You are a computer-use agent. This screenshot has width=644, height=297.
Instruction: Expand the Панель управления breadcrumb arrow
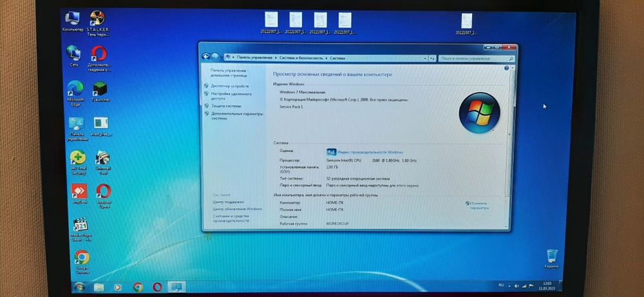(x=276, y=59)
